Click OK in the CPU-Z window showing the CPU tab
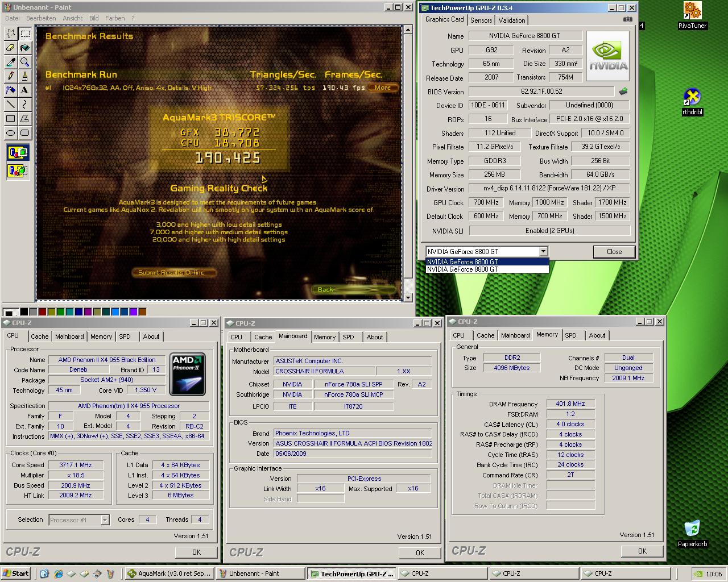The height and width of the screenshot is (582, 728). tap(196, 552)
